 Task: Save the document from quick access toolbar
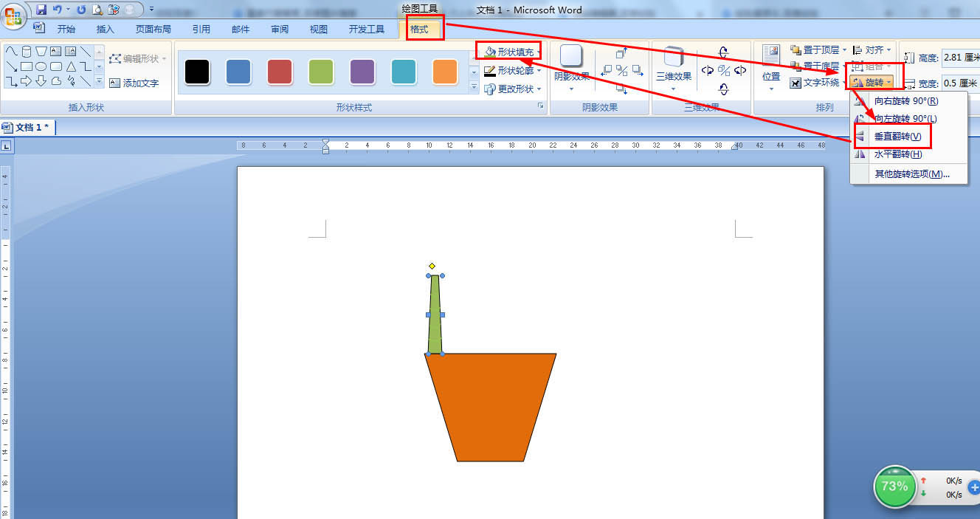(41, 10)
